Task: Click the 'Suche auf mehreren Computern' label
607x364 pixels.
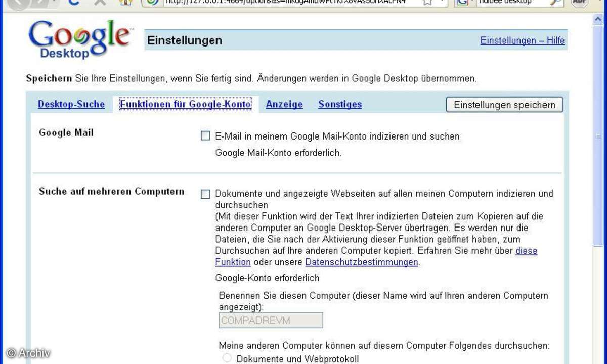Action: [x=111, y=192]
